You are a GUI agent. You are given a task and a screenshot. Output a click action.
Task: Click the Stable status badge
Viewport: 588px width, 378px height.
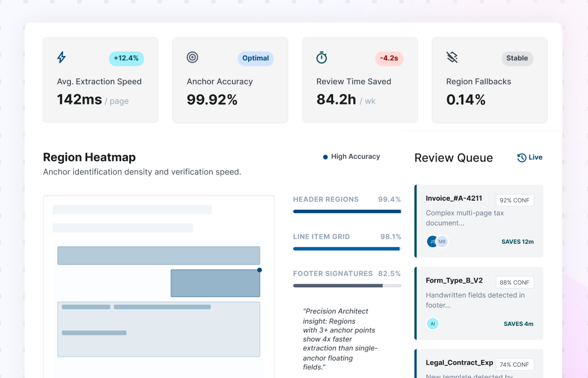tap(517, 59)
